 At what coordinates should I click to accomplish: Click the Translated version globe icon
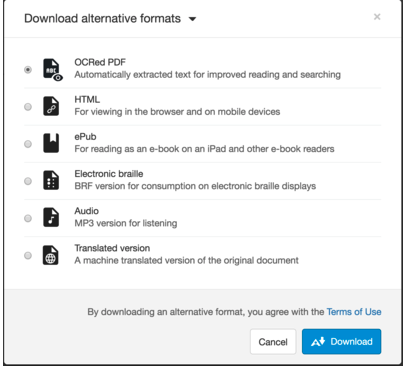51,255
